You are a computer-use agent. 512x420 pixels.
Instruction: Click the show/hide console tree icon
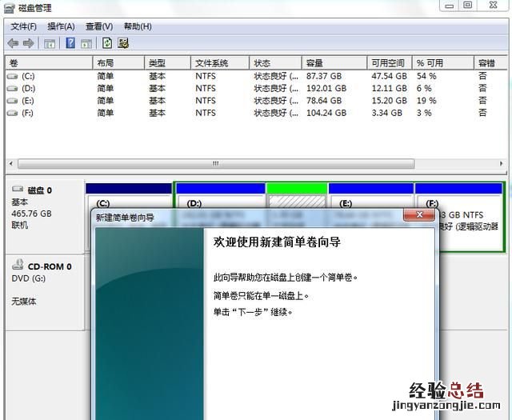coord(50,43)
